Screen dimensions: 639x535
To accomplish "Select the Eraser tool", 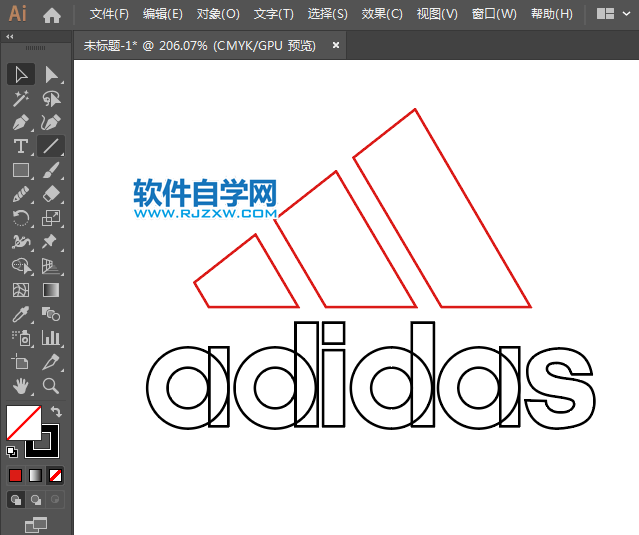I will pyautogui.click(x=51, y=194).
